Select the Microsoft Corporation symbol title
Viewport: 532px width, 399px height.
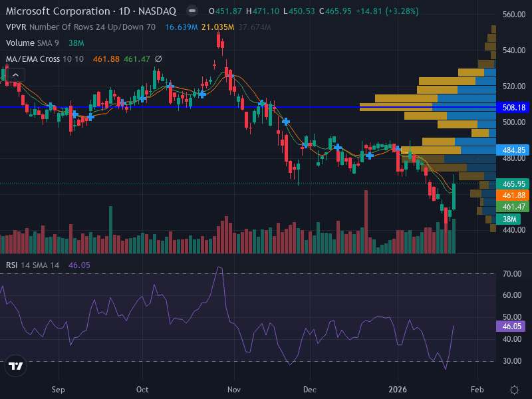coord(91,11)
